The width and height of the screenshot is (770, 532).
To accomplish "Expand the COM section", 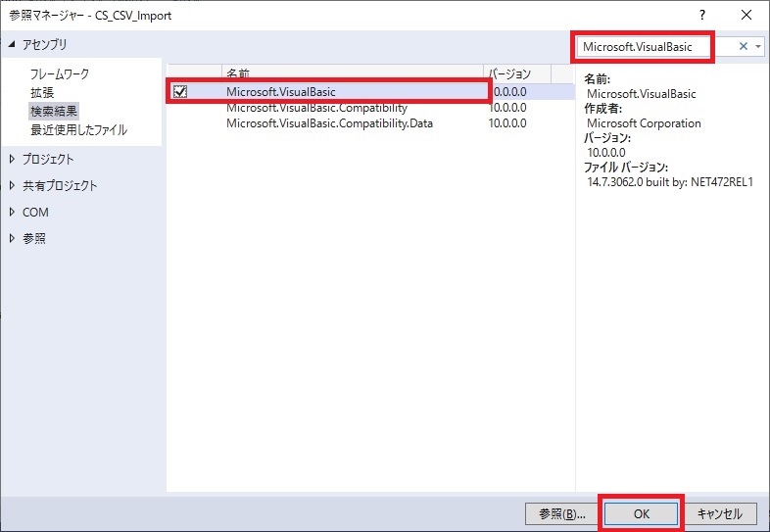I will coord(13,212).
